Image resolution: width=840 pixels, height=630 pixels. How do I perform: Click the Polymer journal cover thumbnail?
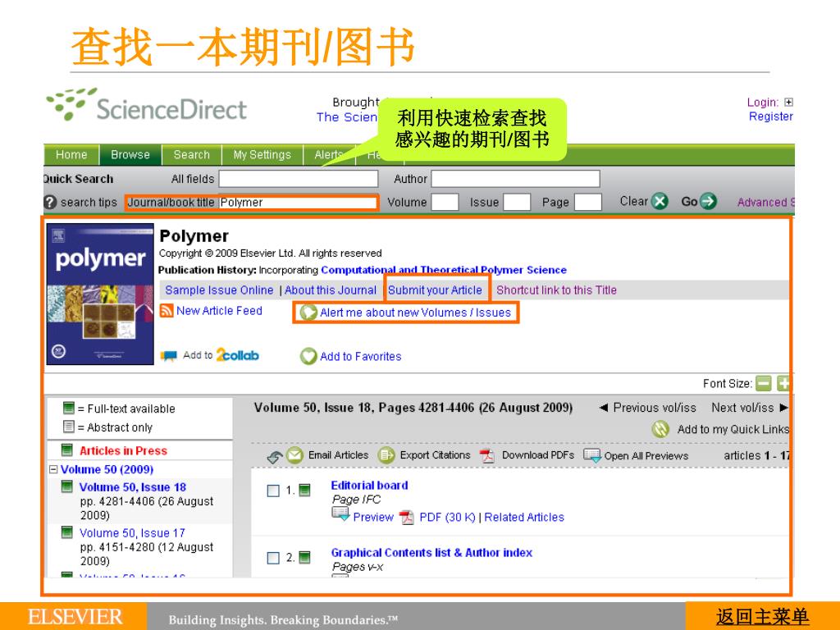100,294
